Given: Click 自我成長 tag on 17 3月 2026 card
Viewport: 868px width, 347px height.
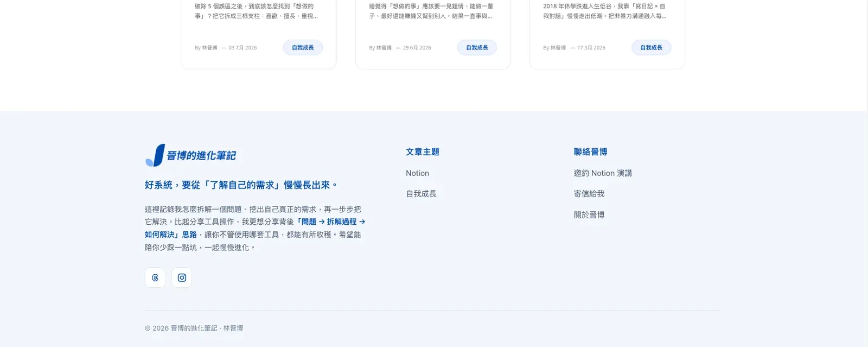Looking at the screenshot, I should (x=651, y=48).
